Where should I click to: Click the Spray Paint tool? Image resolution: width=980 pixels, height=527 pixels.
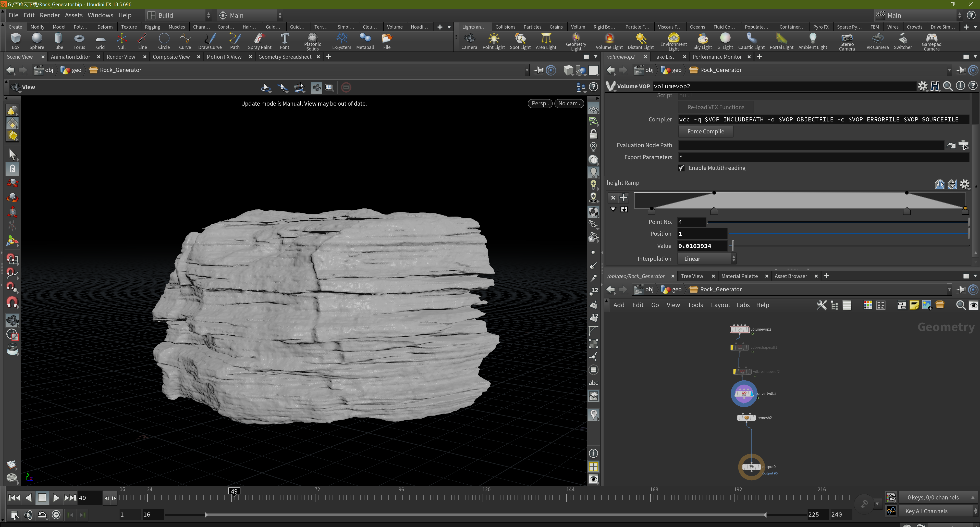pyautogui.click(x=260, y=41)
